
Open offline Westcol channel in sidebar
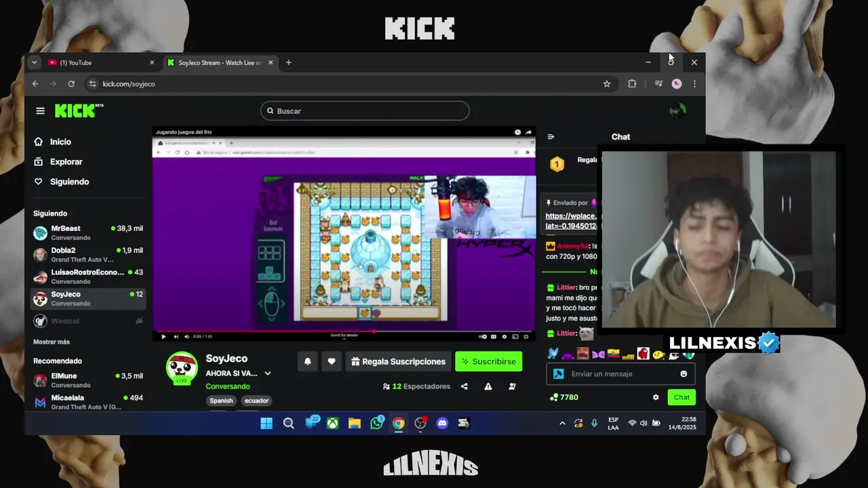coord(88,321)
